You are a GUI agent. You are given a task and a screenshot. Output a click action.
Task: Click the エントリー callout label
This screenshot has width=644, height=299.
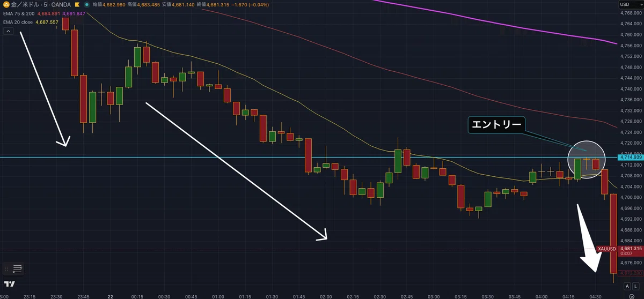click(496, 125)
